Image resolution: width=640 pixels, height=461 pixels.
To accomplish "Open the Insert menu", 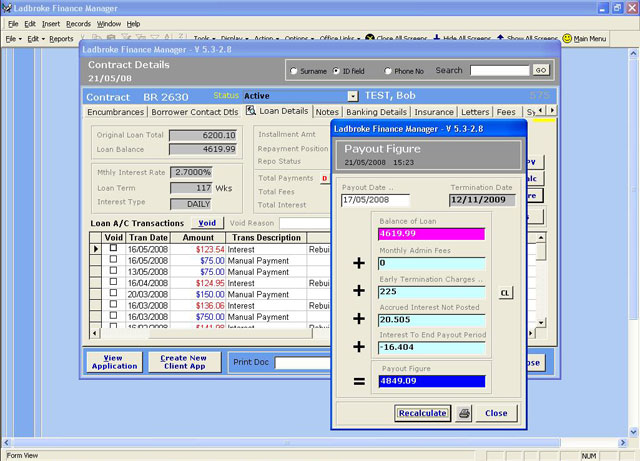I will [x=51, y=24].
